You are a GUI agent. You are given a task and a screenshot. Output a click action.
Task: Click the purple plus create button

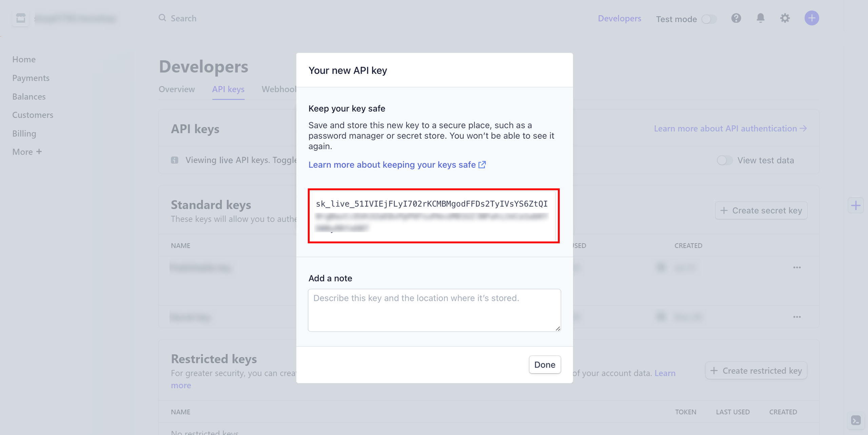tap(812, 18)
